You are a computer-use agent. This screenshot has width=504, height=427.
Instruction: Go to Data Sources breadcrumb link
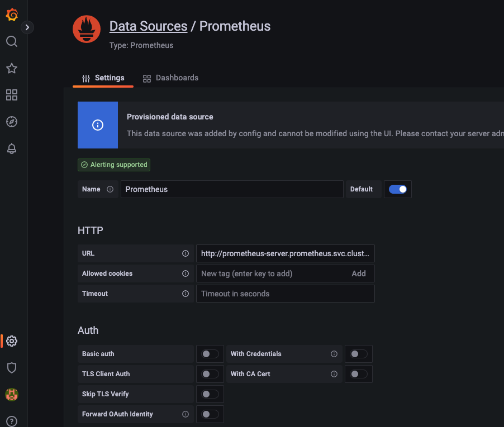[x=148, y=26]
